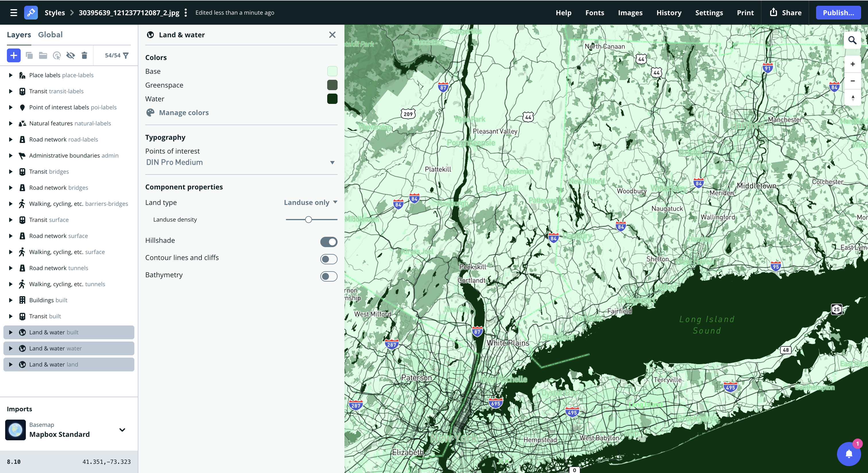
Task: Open the Land type dropdown
Action: [x=310, y=202]
